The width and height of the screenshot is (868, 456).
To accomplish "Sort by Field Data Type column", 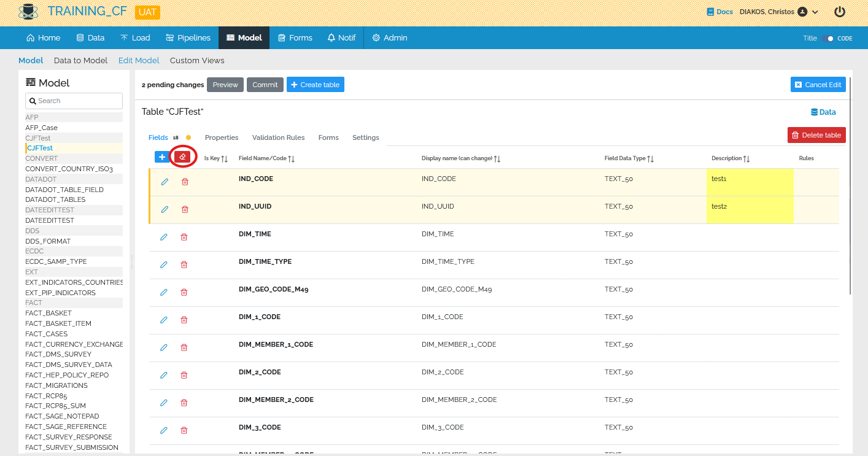I will point(650,159).
